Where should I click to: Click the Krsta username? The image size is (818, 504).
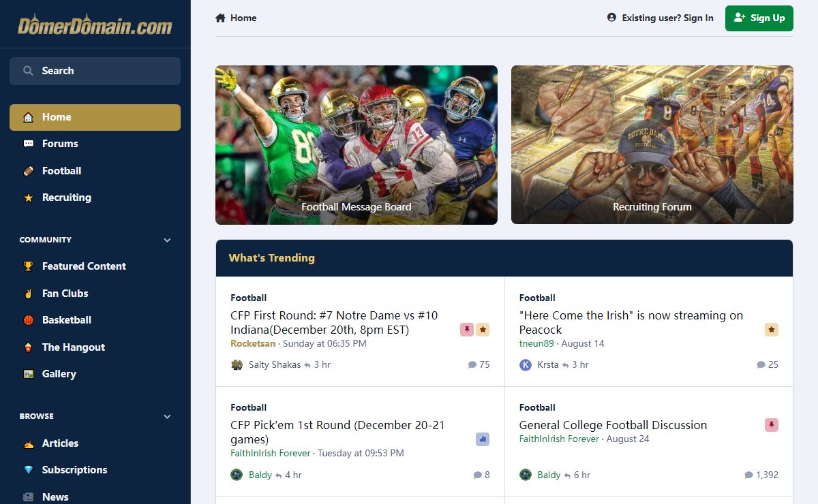[x=548, y=364]
